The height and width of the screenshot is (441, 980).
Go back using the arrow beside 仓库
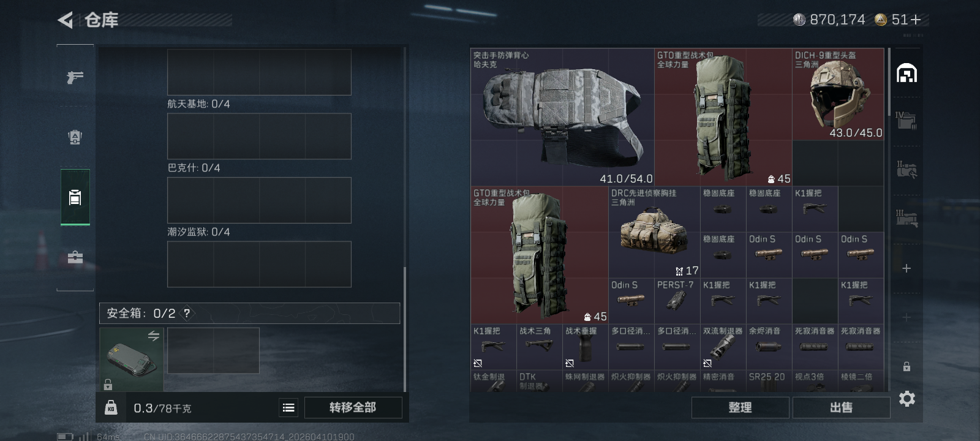coord(66,20)
